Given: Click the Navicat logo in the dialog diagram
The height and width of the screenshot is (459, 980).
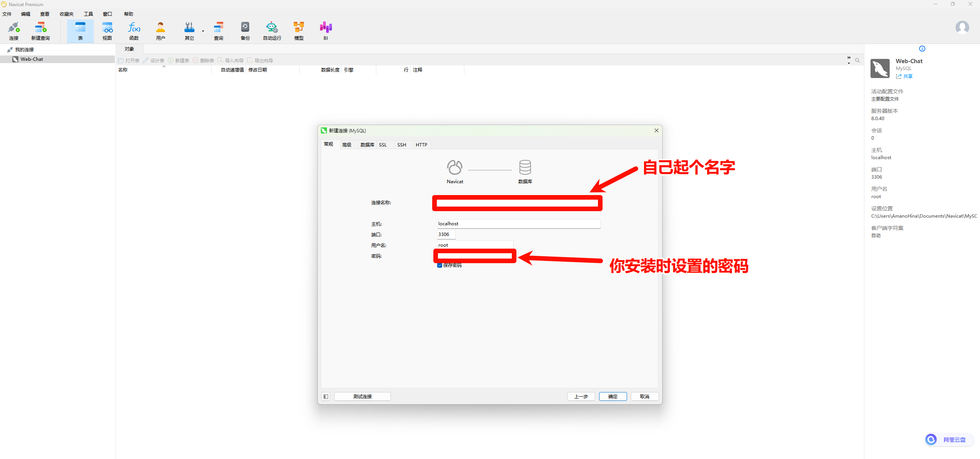Looking at the screenshot, I should click(455, 168).
